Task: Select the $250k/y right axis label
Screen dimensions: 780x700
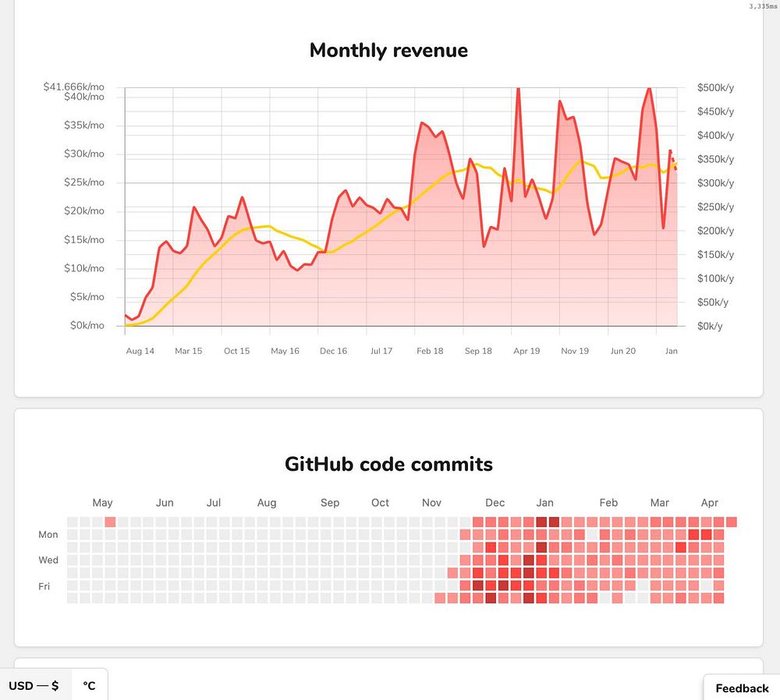Action: pyautogui.click(x=715, y=207)
